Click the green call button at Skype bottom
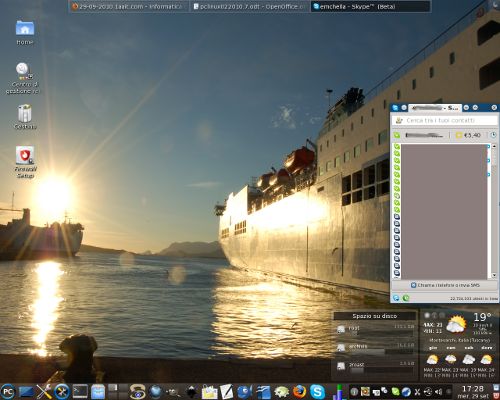 click(x=406, y=298)
